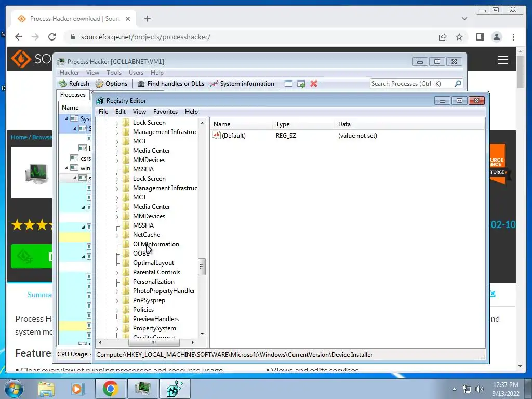Expand the first Media Center key
The width and height of the screenshot is (532, 399).
117,151
